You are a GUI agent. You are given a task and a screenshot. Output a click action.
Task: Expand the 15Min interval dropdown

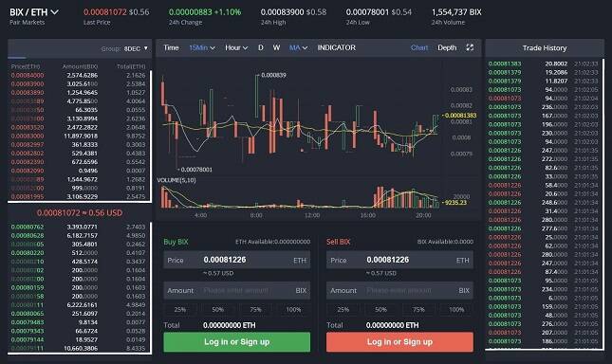(x=202, y=48)
